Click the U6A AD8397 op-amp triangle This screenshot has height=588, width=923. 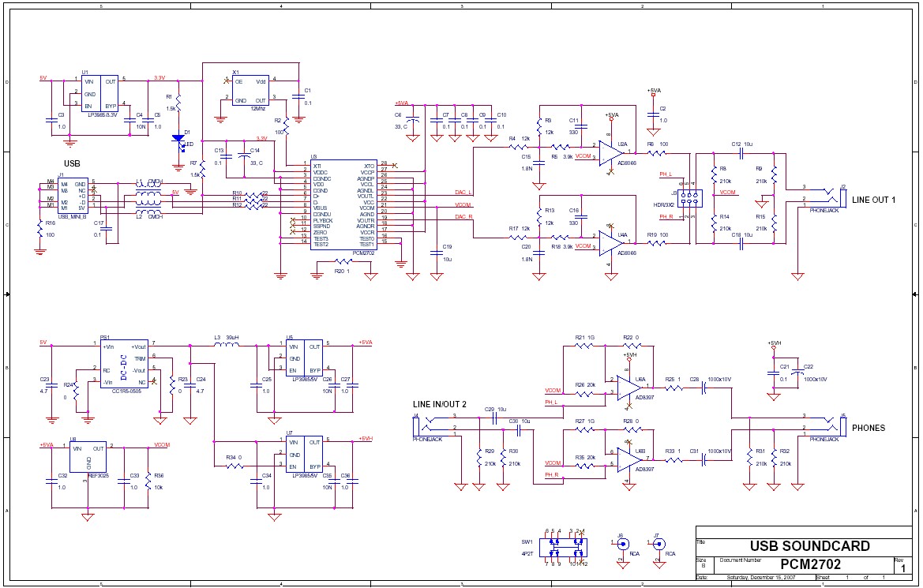629,388
